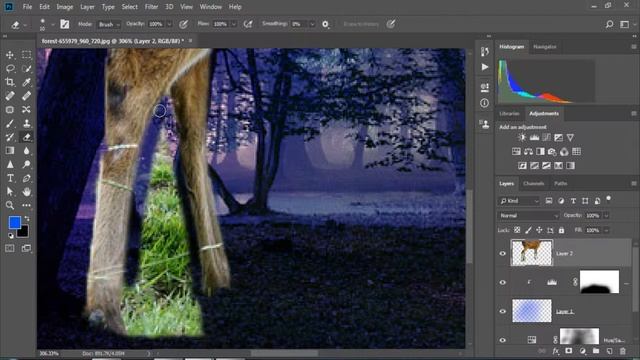This screenshot has width=640, height=360.
Task: Toggle lock image pixels brush icon
Action: pyautogui.click(x=528, y=230)
